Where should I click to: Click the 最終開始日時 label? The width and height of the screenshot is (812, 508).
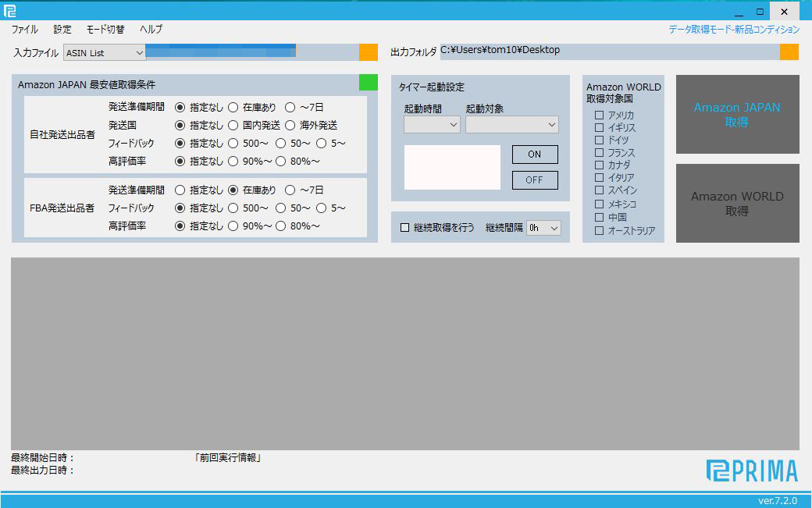(x=43, y=458)
